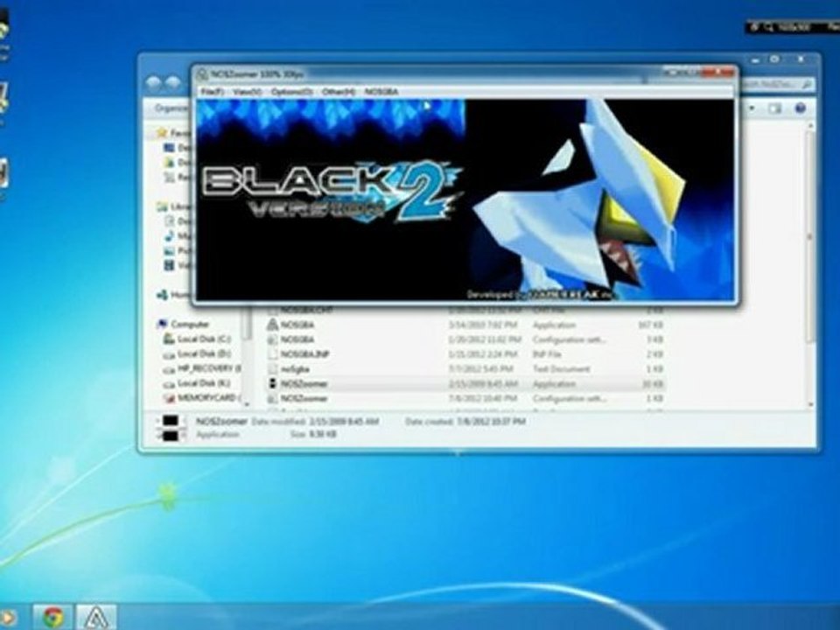Click the Pokemon Black 2 game screen
Viewport: 840px width, 630px height.
click(x=465, y=199)
